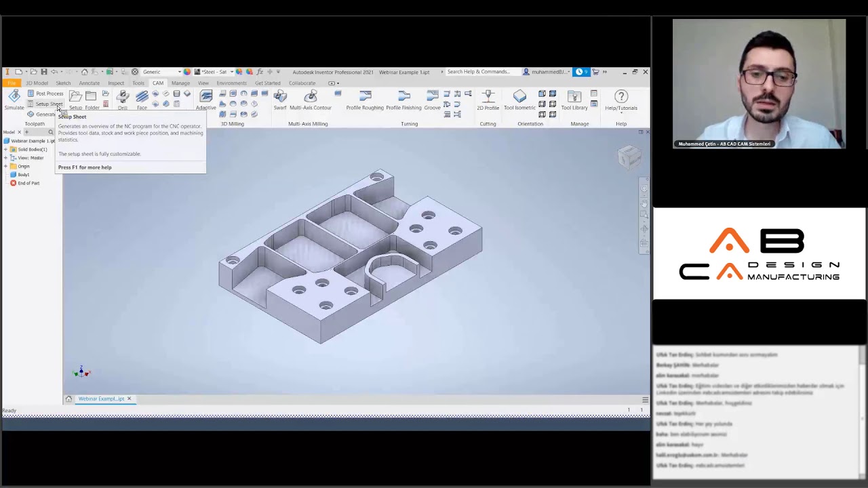Expand the Origin tree node
This screenshot has height=488, width=868.
tap(6, 166)
